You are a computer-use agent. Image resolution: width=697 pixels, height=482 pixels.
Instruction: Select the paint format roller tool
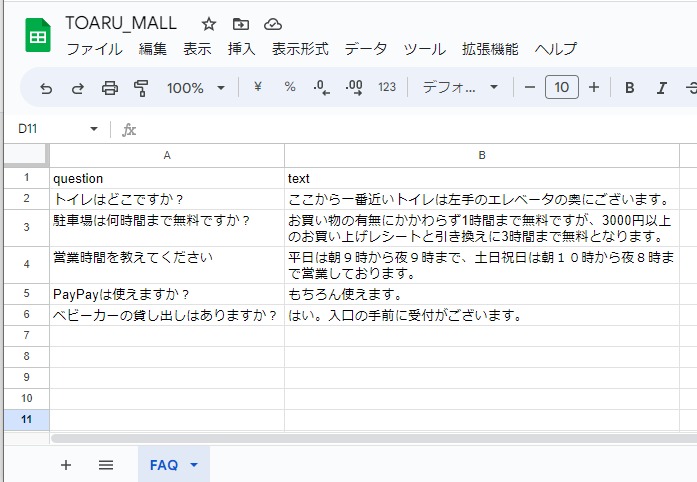tap(140, 88)
